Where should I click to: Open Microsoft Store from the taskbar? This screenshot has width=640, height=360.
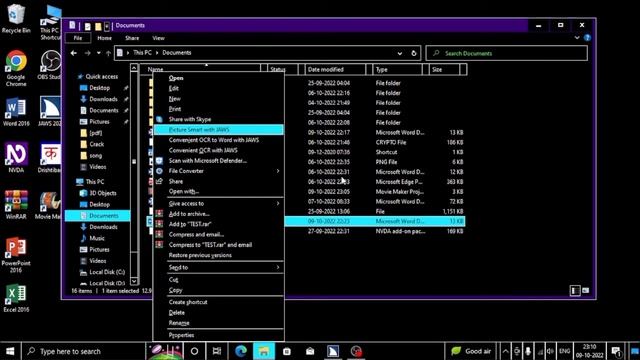click(x=287, y=351)
